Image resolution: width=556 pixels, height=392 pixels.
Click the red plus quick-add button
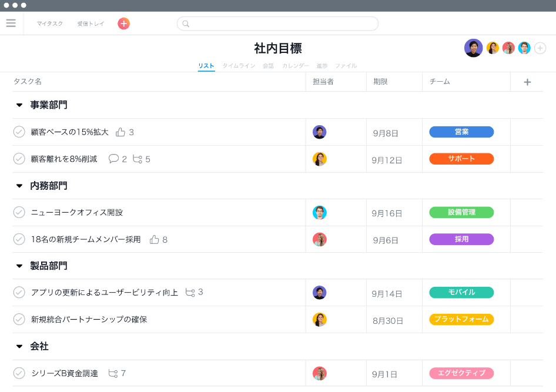[123, 24]
